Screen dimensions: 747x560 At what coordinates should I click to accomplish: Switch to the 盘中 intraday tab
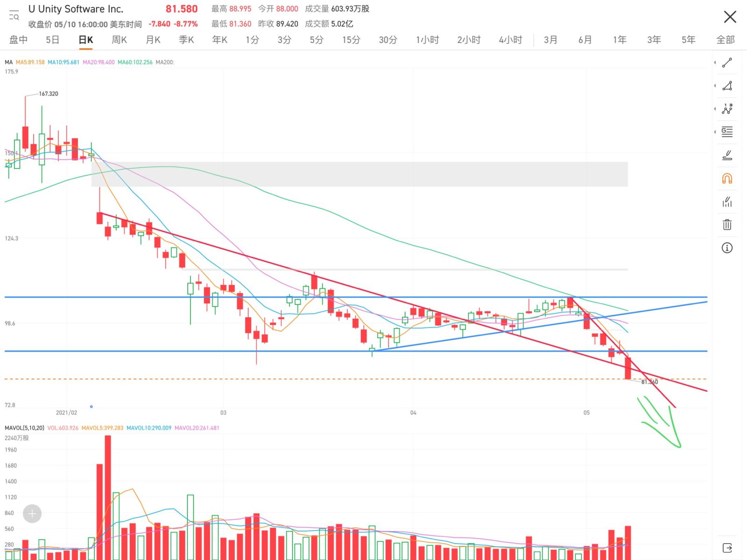pyautogui.click(x=19, y=40)
